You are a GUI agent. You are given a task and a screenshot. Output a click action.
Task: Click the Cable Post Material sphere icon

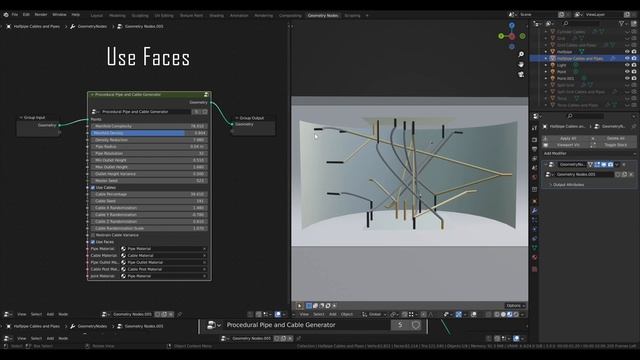(x=123, y=269)
